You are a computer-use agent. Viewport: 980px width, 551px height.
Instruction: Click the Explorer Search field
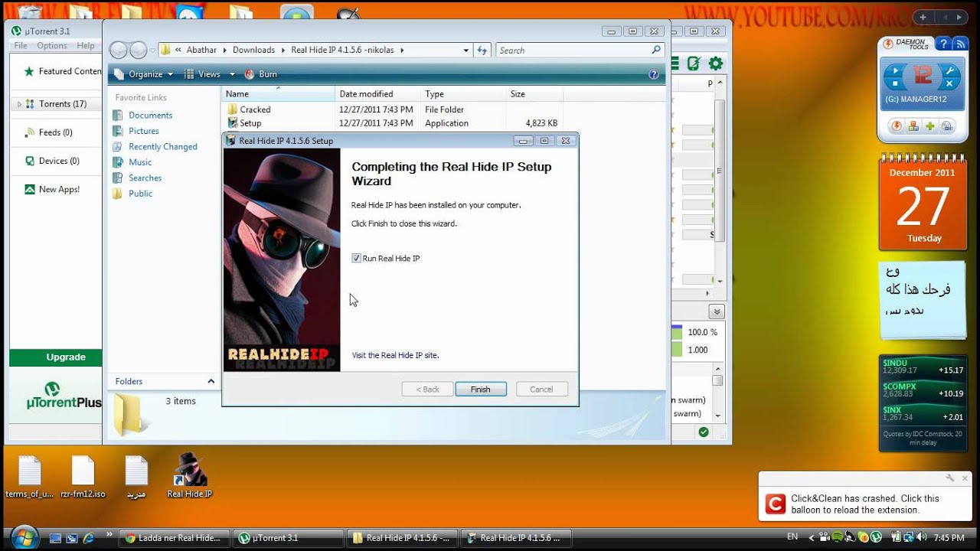pos(580,51)
